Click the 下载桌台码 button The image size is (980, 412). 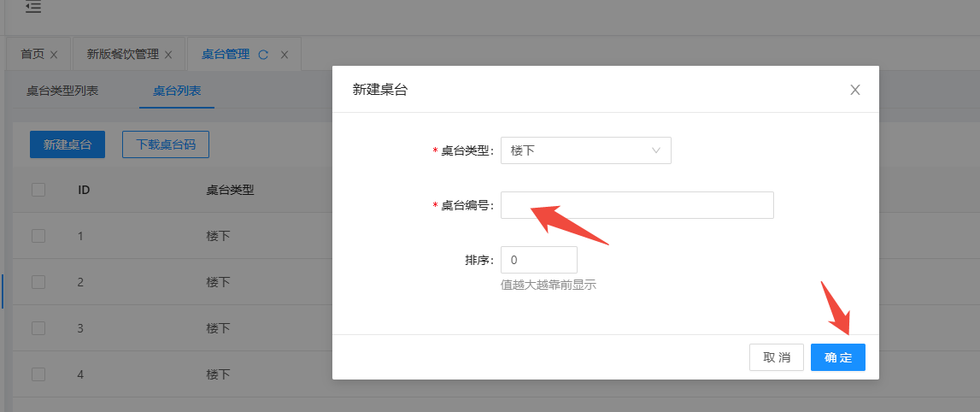tap(166, 144)
